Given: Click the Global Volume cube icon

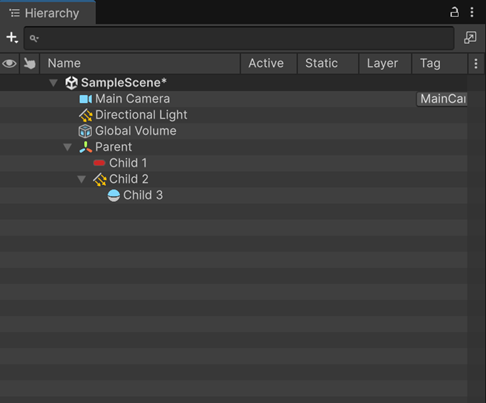Looking at the screenshot, I should pos(85,131).
